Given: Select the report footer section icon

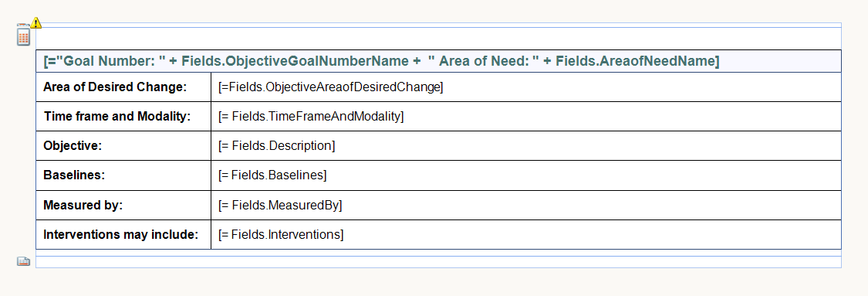Looking at the screenshot, I should click(23, 262).
